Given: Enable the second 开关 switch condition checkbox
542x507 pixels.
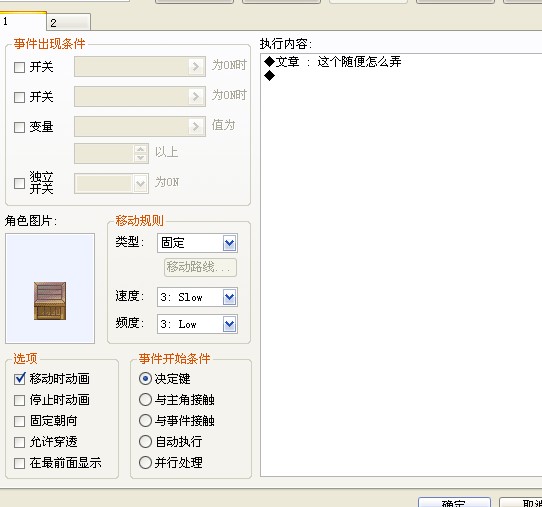Looking at the screenshot, I should tap(19, 97).
